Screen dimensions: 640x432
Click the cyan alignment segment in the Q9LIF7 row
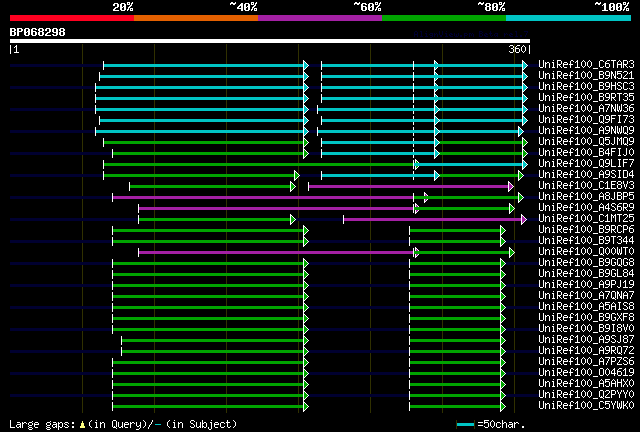pos(470,165)
